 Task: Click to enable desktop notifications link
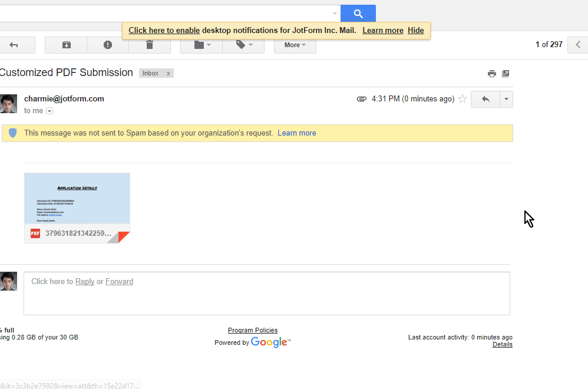tap(164, 31)
